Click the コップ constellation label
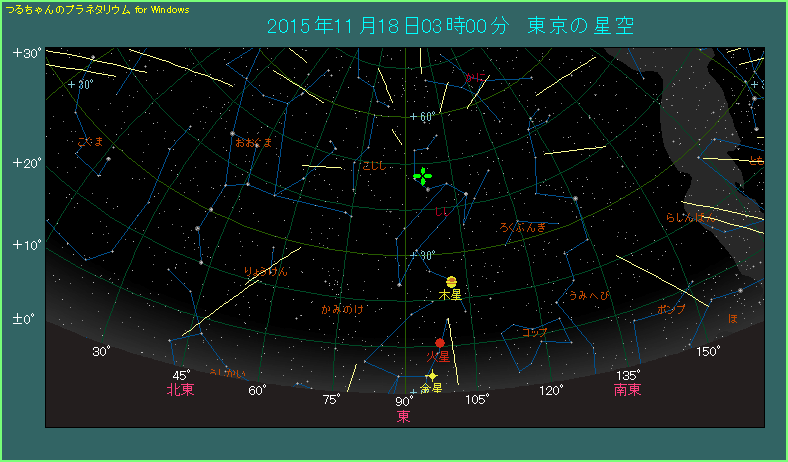 click(x=534, y=332)
